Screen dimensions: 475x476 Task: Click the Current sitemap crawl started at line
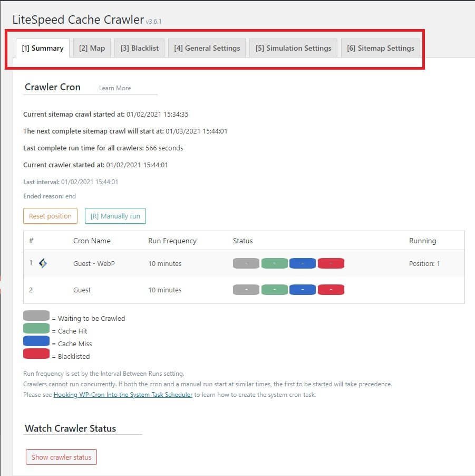(106, 115)
